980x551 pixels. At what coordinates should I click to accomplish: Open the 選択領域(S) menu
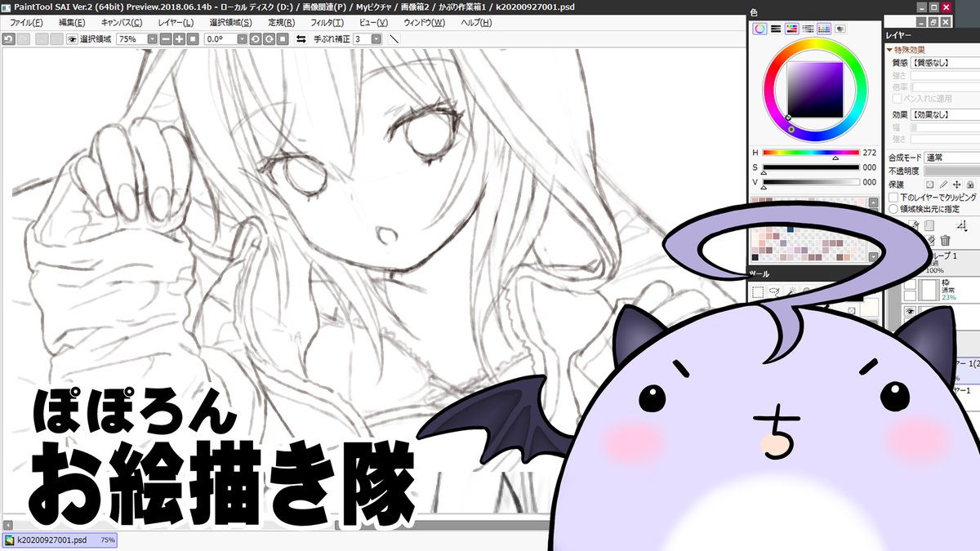(x=231, y=23)
